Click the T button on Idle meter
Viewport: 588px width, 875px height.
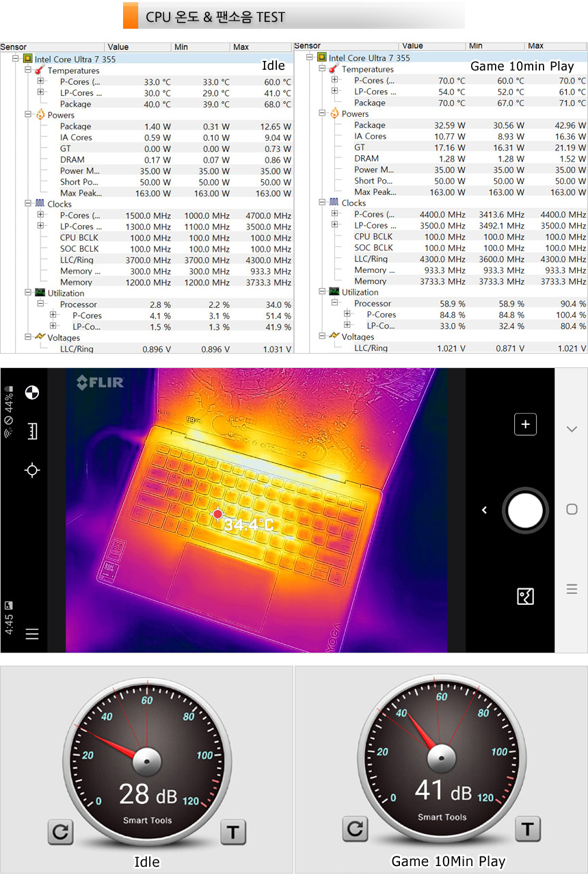[x=232, y=831]
